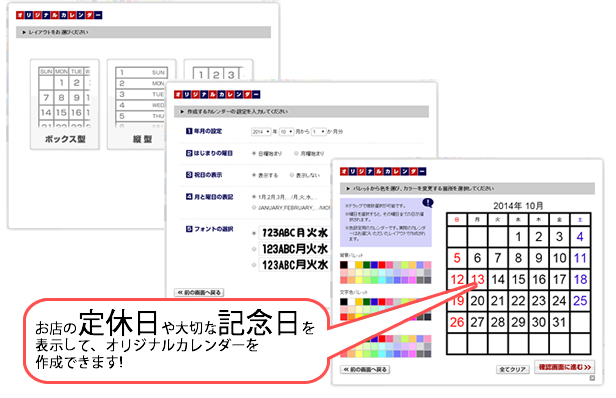Open the number-of-months dropdown showing 1

319,132
